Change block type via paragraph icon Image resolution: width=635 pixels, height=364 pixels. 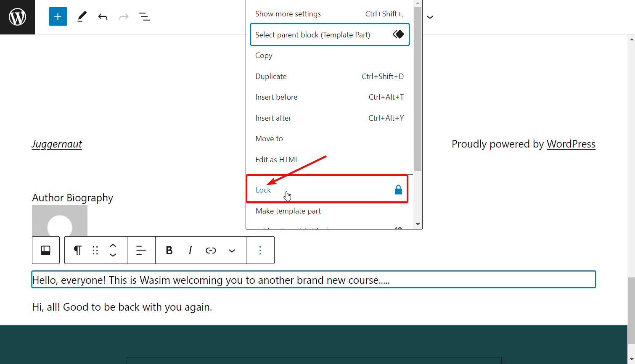(x=78, y=251)
